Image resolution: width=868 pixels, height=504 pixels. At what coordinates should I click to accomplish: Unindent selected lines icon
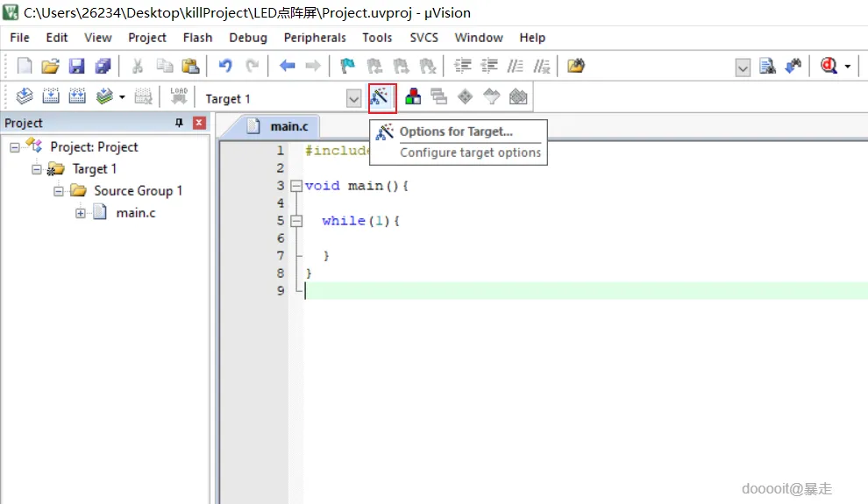489,66
